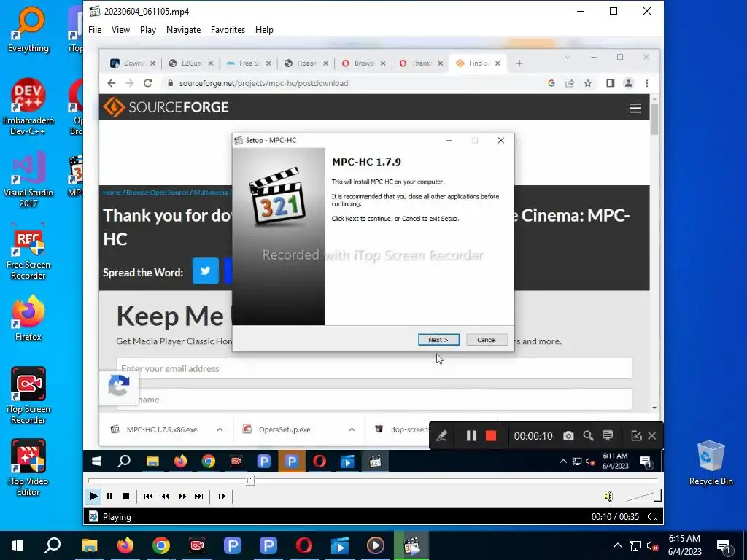The height and width of the screenshot is (560, 747).
Task: Open the Navigate menu
Action: click(183, 29)
